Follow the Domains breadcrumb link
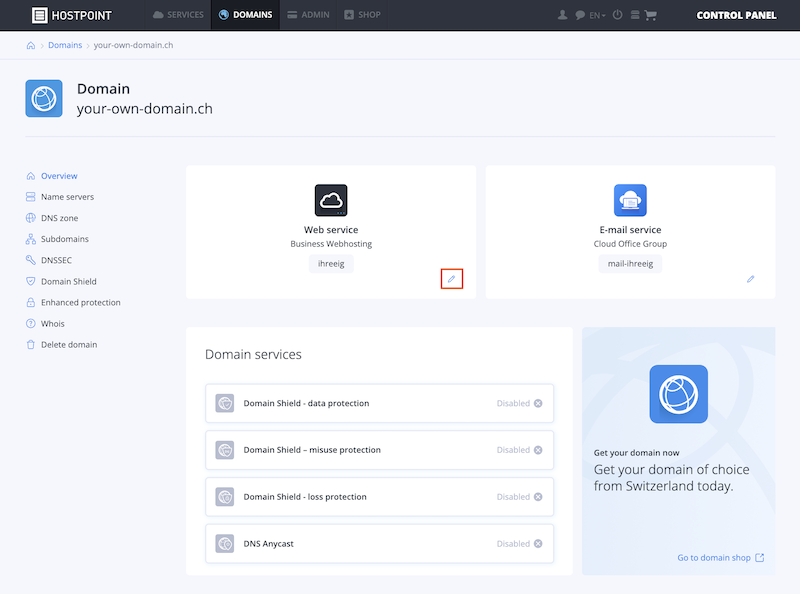Image resolution: width=800 pixels, height=594 pixels. click(65, 45)
